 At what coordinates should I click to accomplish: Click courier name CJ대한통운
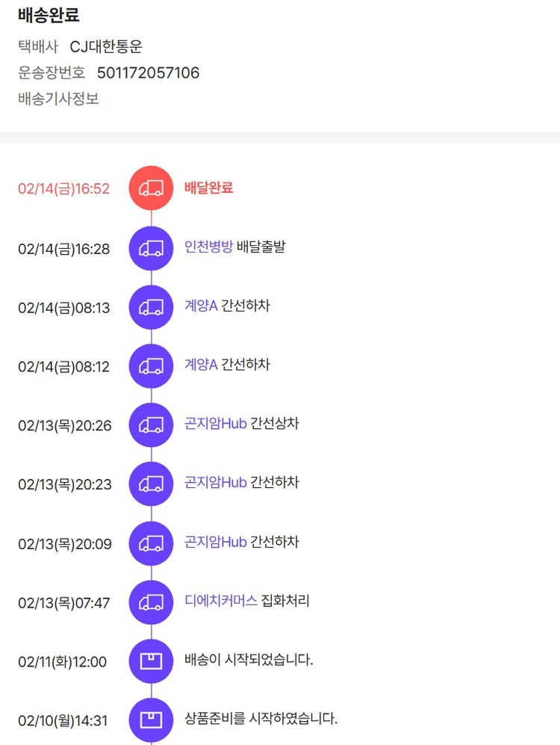[106, 46]
